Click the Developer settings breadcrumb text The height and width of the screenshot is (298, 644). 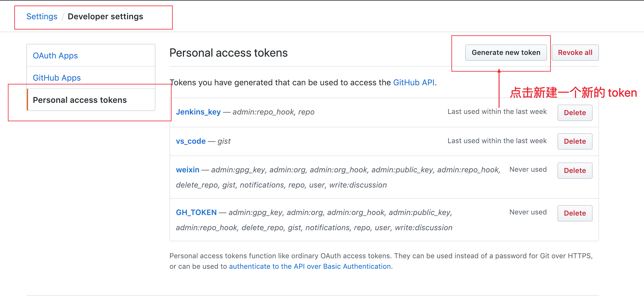[x=105, y=17]
